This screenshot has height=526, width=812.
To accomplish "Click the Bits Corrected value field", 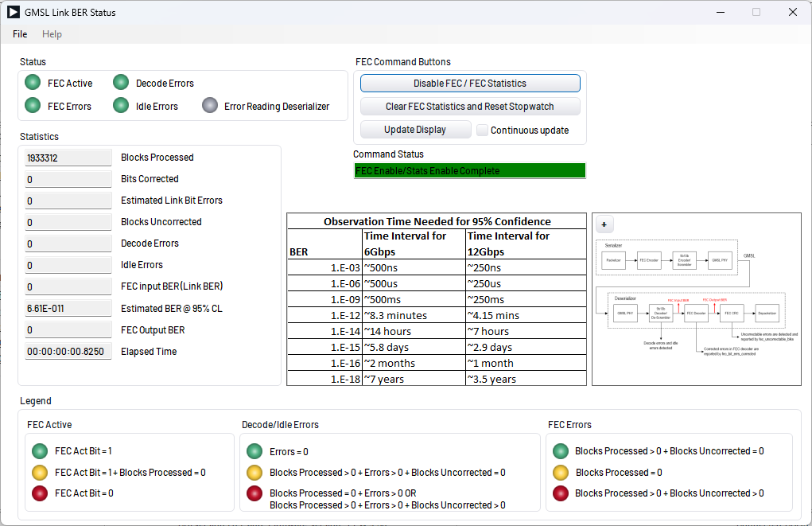I will click(68, 179).
